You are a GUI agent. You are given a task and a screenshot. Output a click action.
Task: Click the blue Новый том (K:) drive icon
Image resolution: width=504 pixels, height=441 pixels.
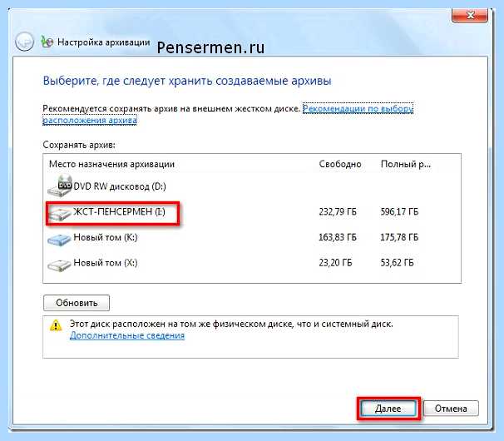(59, 240)
